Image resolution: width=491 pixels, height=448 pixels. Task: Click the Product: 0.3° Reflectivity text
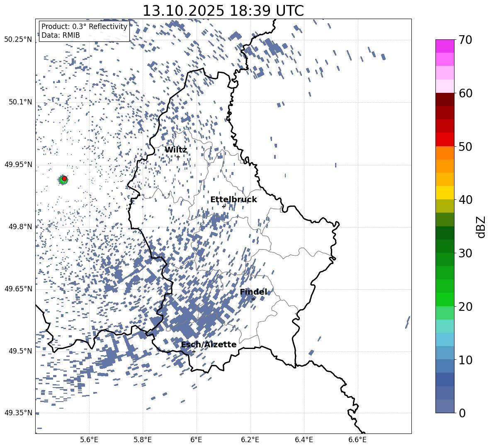(84, 27)
